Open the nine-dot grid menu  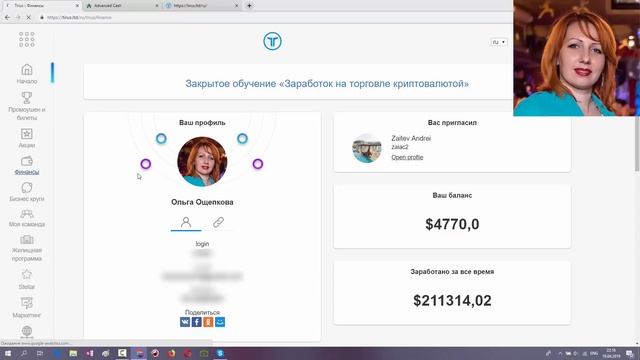pos(27,40)
